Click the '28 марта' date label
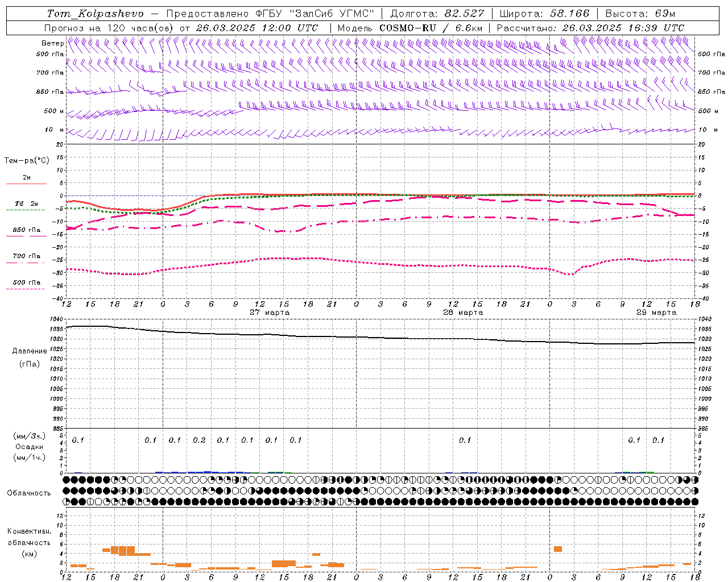Screen dimensions: 728x582 coord(463,313)
